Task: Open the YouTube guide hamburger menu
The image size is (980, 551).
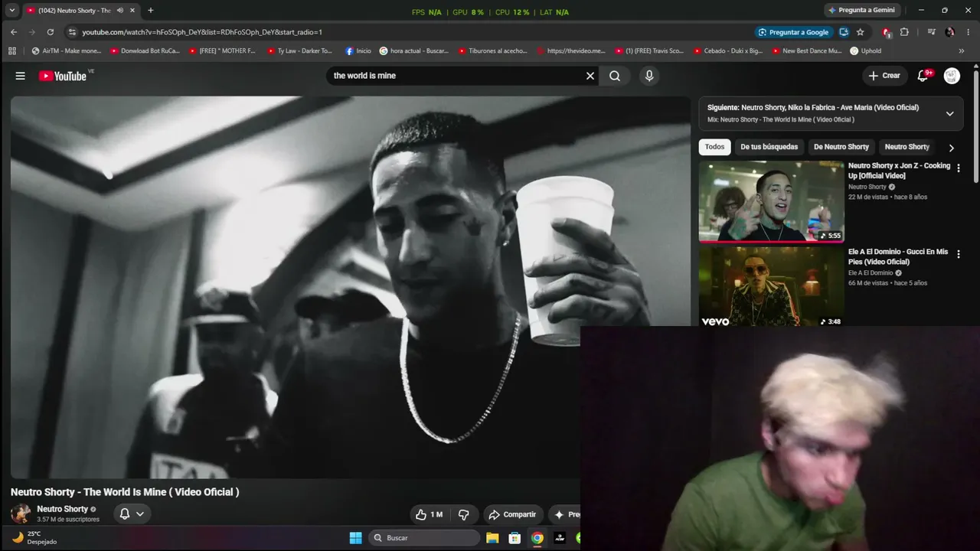Action: (x=21, y=76)
